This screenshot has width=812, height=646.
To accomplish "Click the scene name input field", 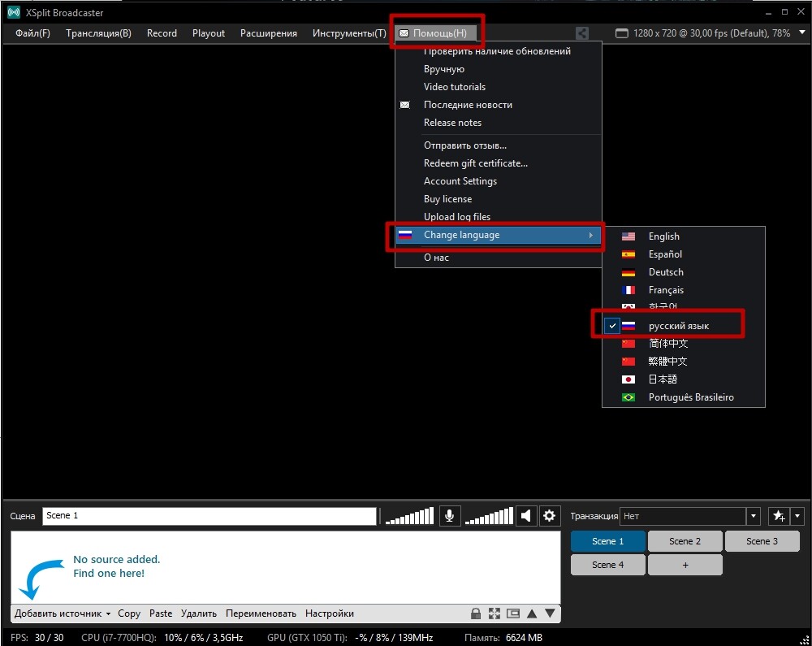I will click(209, 516).
